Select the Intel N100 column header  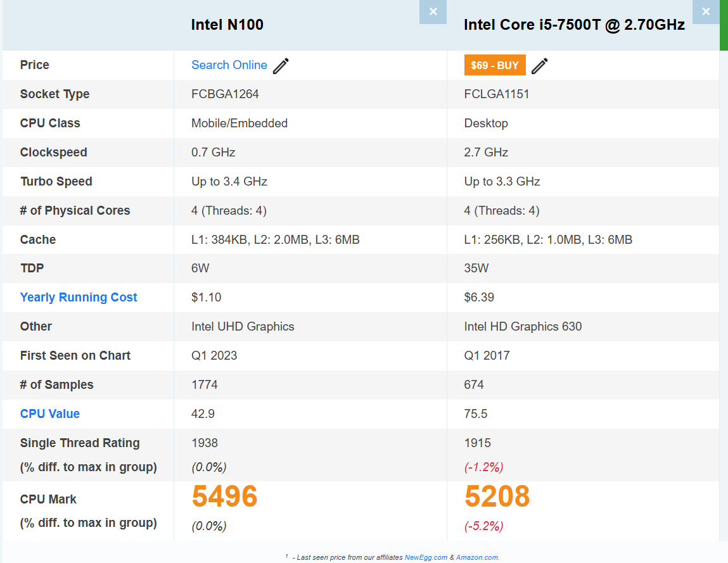tap(227, 25)
